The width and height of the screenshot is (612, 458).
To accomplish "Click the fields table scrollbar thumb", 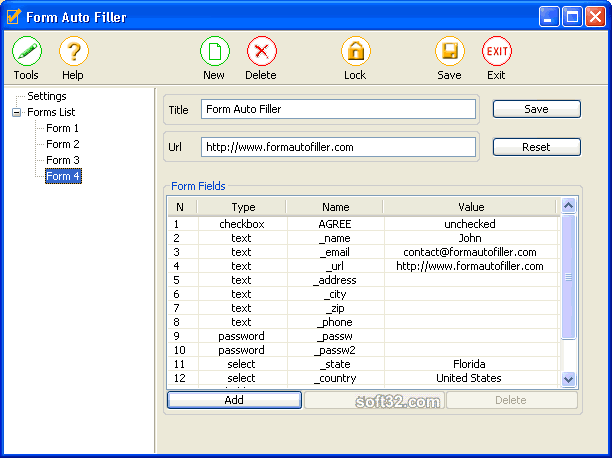I will pos(569,276).
